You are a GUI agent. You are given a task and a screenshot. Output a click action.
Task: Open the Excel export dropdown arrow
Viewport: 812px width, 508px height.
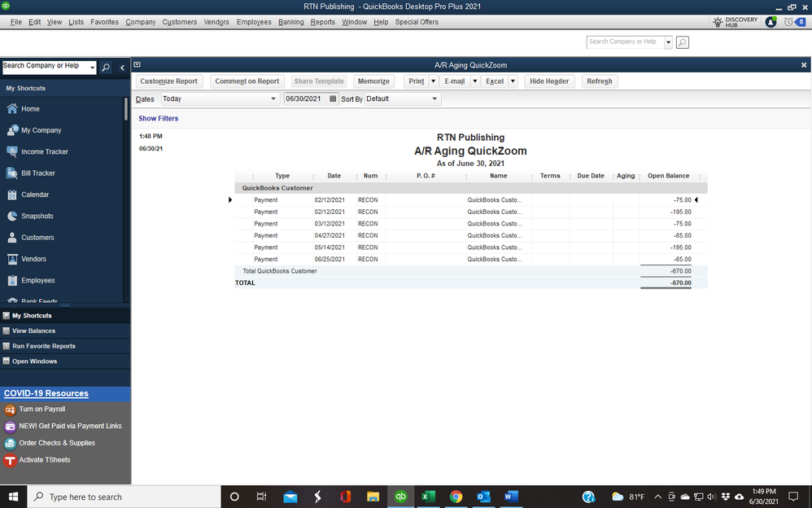514,81
